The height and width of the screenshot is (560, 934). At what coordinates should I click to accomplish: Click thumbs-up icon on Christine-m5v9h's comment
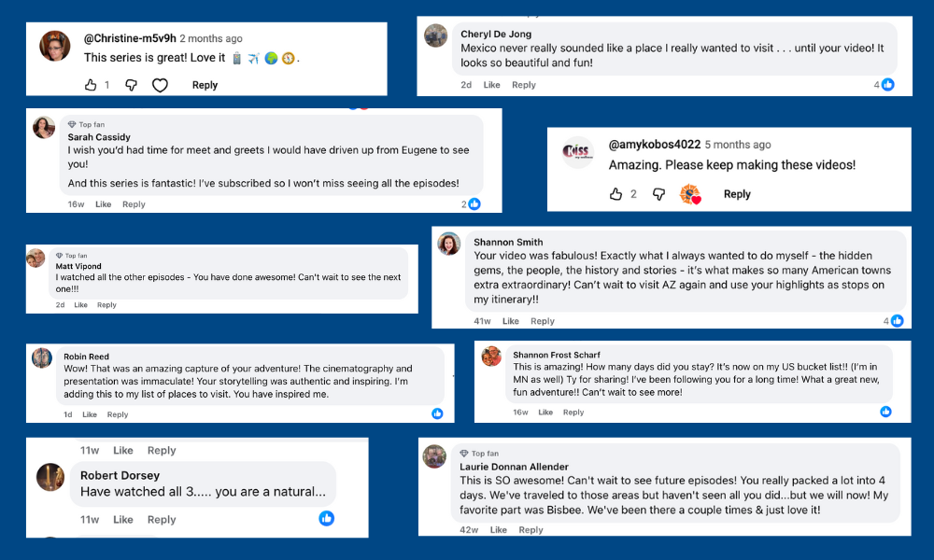point(91,85)
